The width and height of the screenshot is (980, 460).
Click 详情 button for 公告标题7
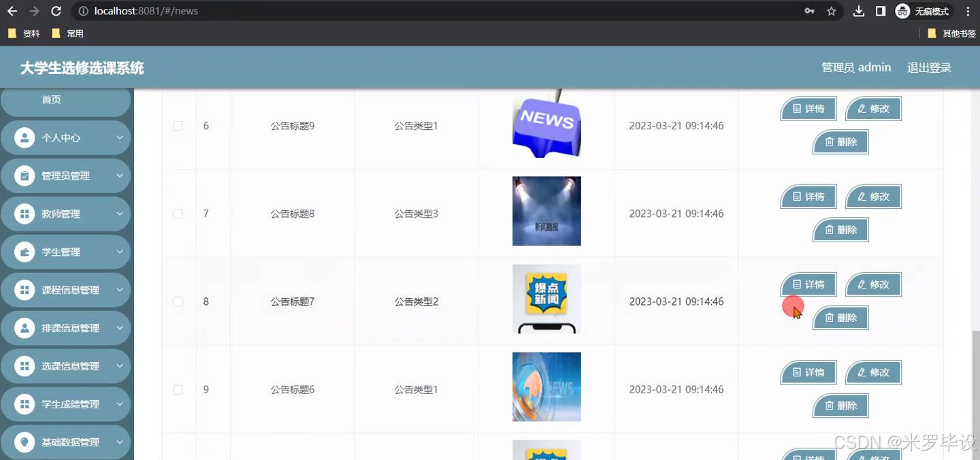(x=808, y=284)
